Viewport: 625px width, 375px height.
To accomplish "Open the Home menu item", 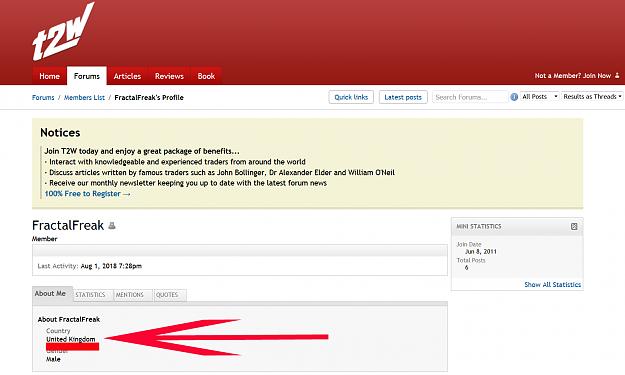I will click(x=49, y=76).
